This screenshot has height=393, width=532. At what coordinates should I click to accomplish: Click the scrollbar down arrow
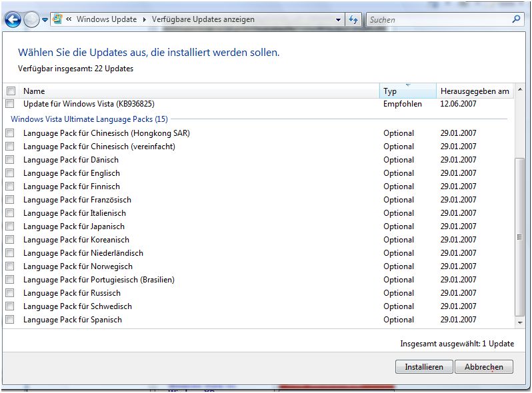click(x=520, y=323)
